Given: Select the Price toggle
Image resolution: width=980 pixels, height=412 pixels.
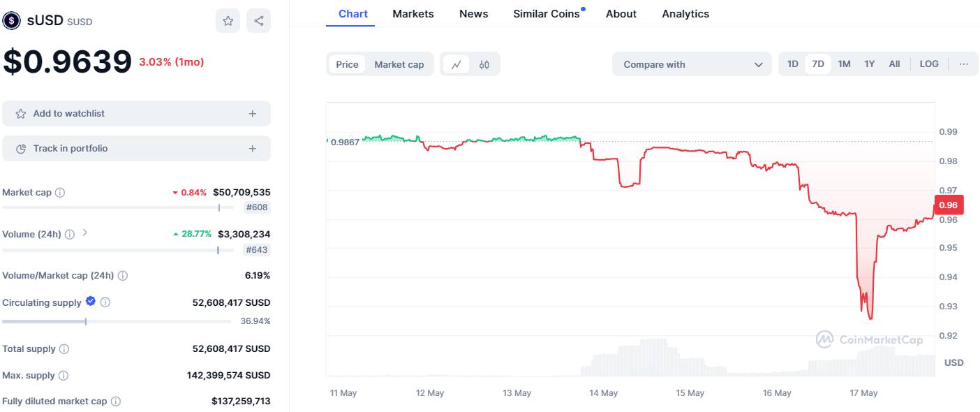Looking at the screenshot, I should (347, 64).
